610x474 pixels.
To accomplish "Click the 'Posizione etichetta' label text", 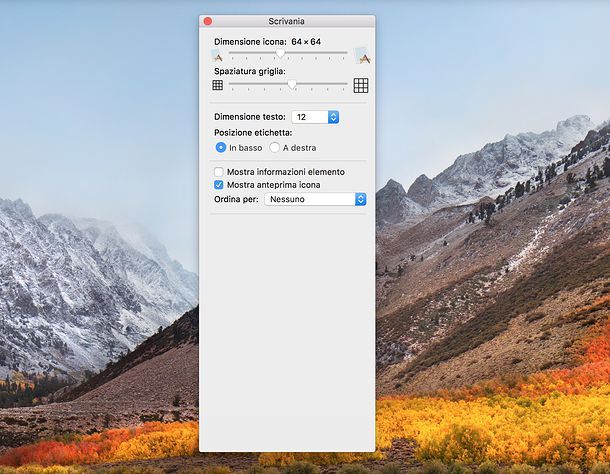I will point(253,132).
